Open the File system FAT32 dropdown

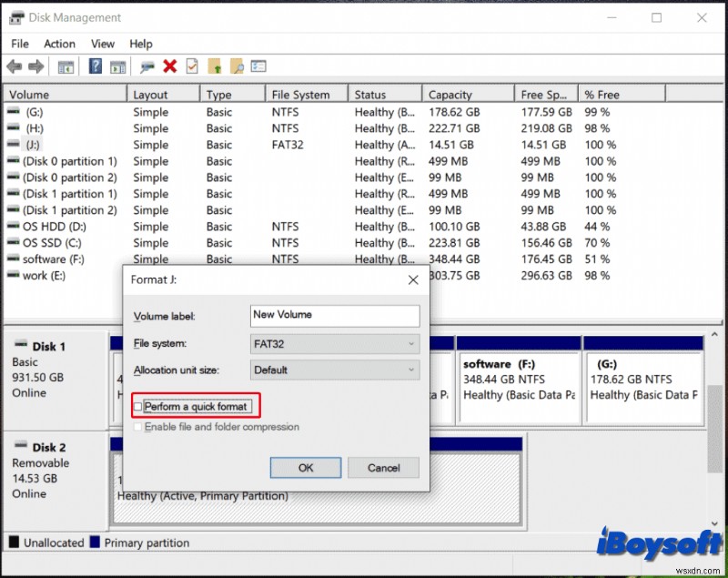point(335,344)
